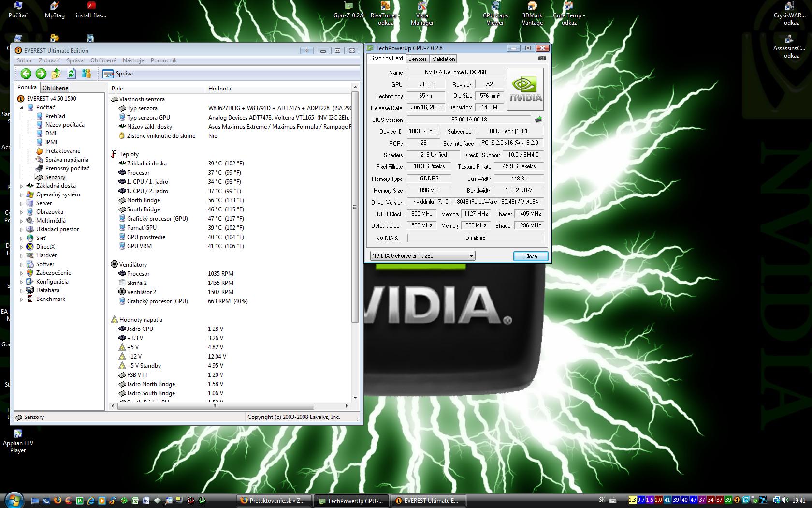Open the Obľúbené menu in EVEREST
This screenshot has height=508, width=812.
(103, 60)
